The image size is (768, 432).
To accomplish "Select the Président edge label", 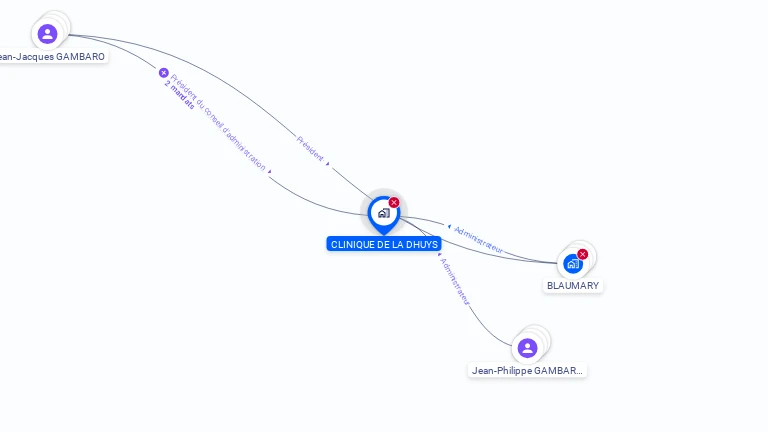I will (x=310, y=148).
